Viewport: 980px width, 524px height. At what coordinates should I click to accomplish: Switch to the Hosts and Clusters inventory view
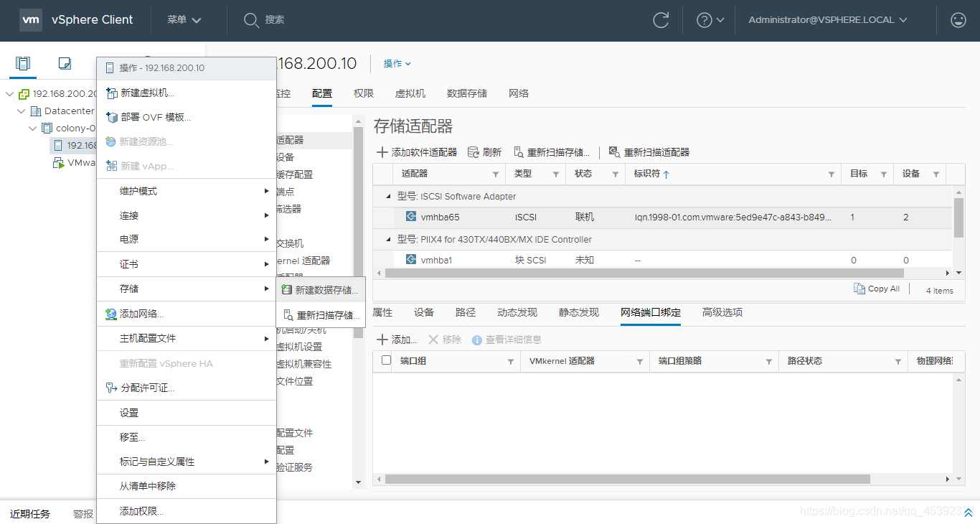coord(23,63)
